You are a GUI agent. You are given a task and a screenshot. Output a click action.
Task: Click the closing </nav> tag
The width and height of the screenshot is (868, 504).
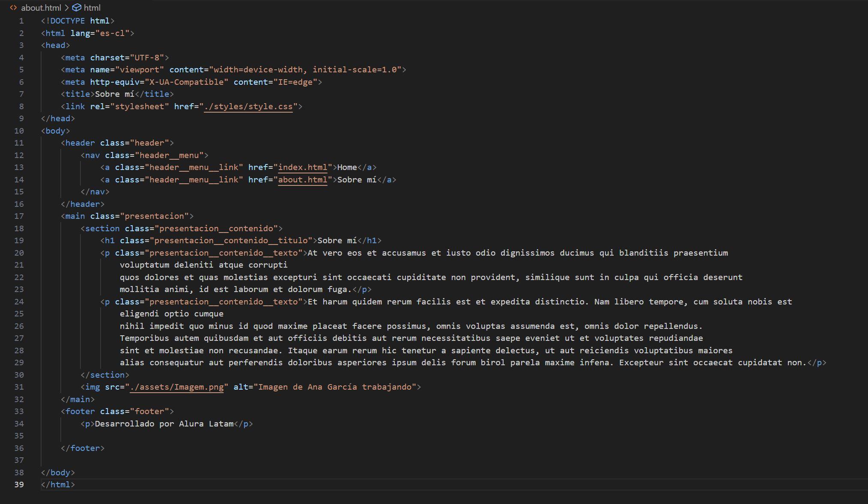point(95,192)
